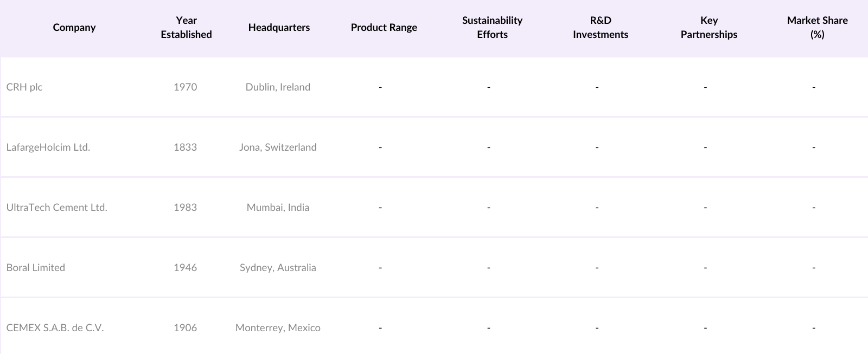Click the Mumbai, India headquarters cell
868x354 pixels.
(x=278, y=208)
